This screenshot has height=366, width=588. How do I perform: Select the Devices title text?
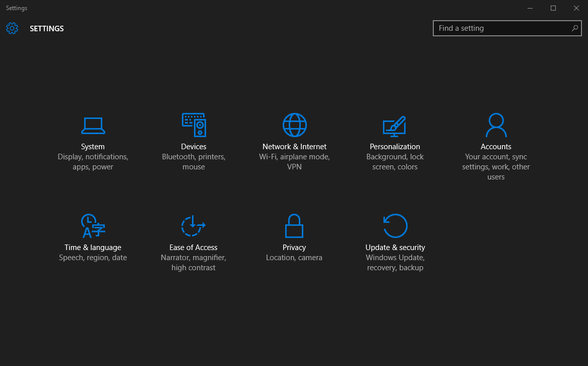(x=193, y=147)
